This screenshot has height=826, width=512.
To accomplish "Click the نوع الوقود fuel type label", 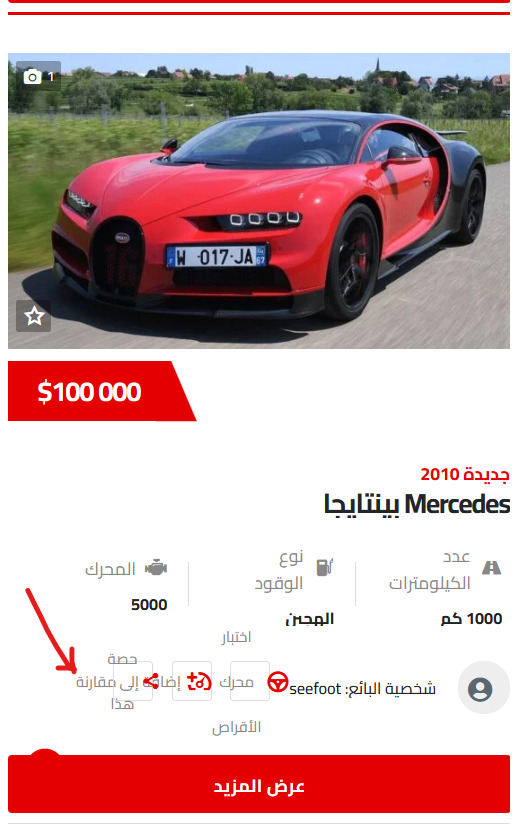I will coord(279,570).
